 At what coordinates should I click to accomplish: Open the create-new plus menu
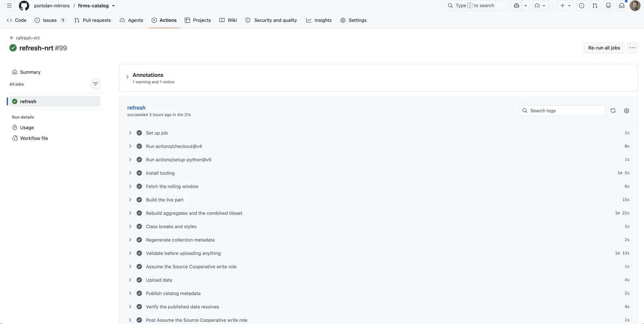[566, 6]
